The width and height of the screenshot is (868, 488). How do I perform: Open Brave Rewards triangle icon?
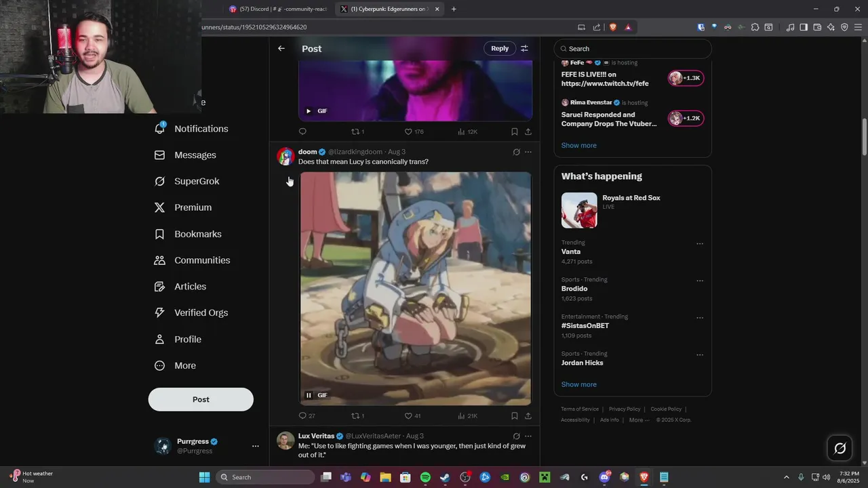click(628, 27)
